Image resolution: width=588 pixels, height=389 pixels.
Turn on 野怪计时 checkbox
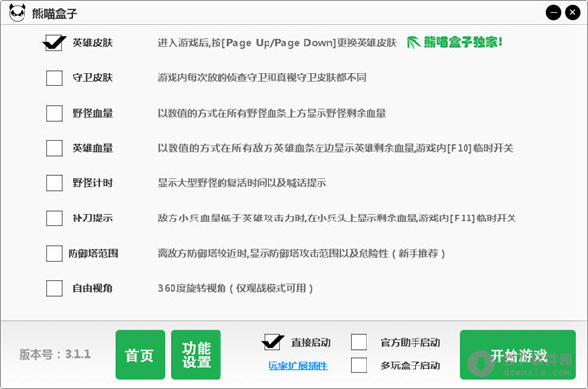tap(54, 183)
